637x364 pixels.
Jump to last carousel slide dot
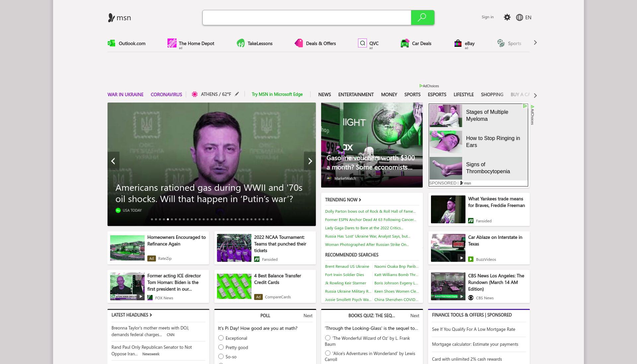click(x=271, y=219)
